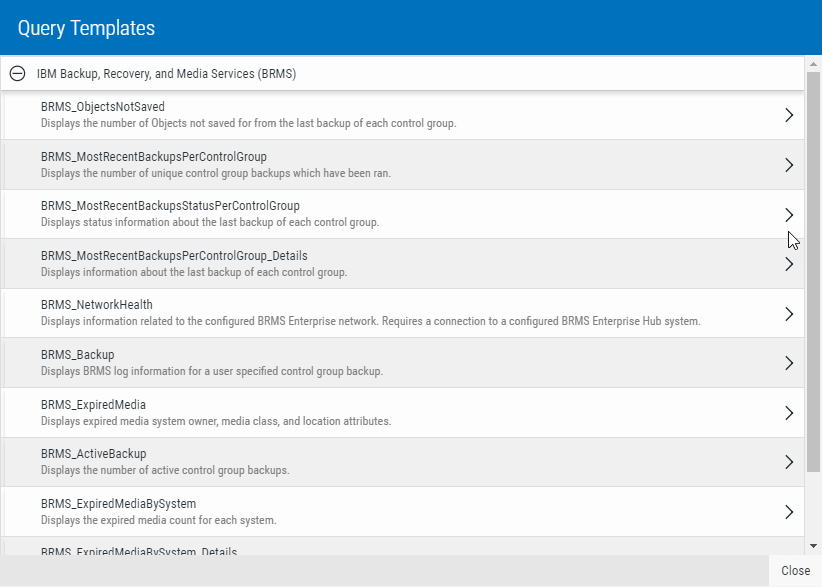Open chevron for BRMS_ObjectsNotSaved
The height and width of the screenshot is (587, 822).
coord(789,115)
